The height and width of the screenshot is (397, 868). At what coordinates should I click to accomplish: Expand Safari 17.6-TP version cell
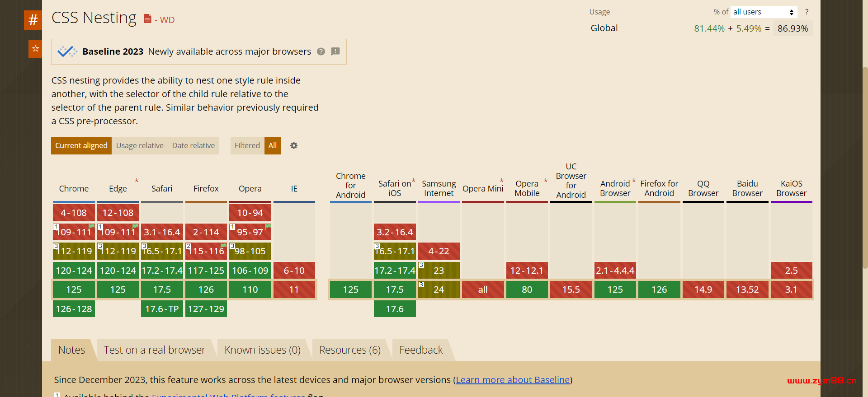click(x=162, y=309)
